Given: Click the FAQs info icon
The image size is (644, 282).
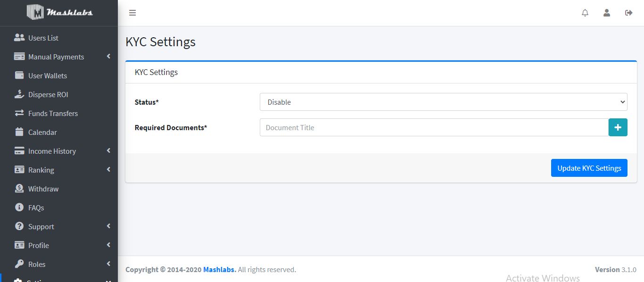Looking at the screenshot, I should tap(19, 207).
